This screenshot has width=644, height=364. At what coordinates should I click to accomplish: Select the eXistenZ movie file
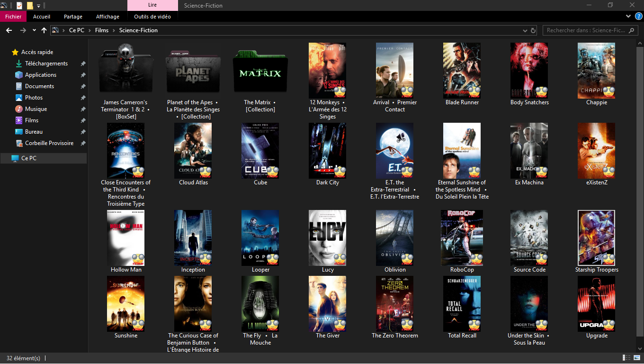tap(597, 151)
